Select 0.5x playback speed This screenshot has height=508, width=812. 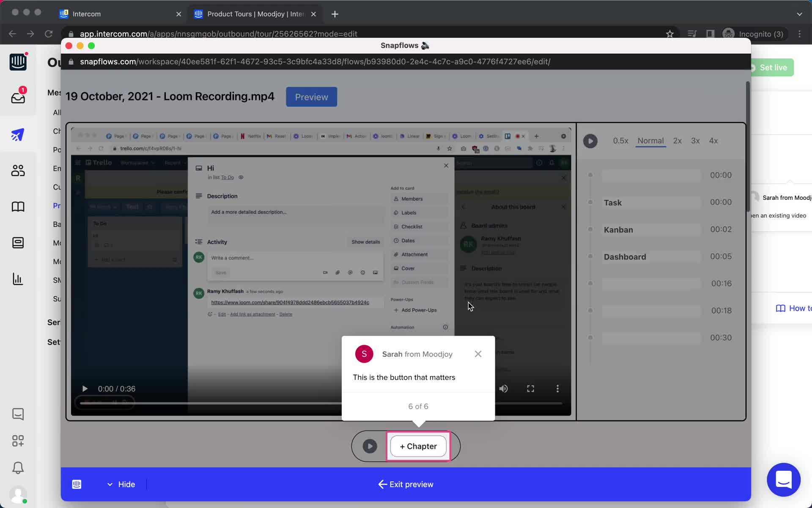coord(620,141)
